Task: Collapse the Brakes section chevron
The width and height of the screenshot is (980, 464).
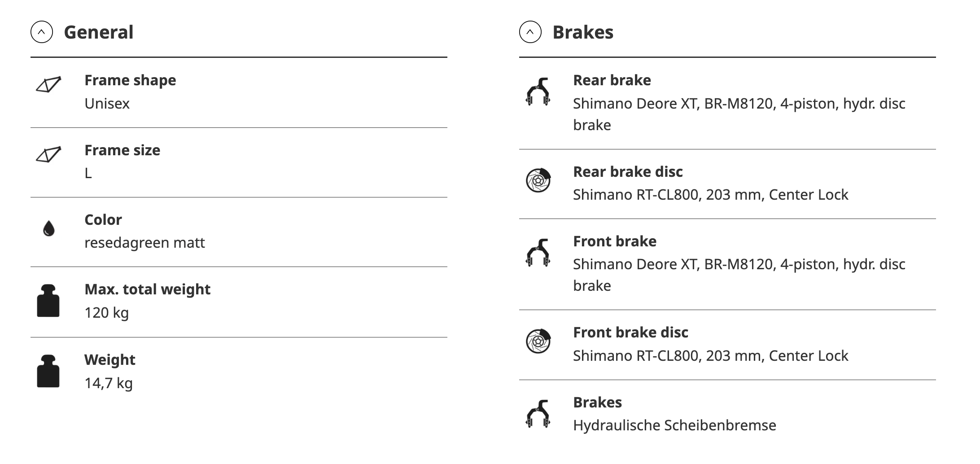Action: (x=530, y=32)
